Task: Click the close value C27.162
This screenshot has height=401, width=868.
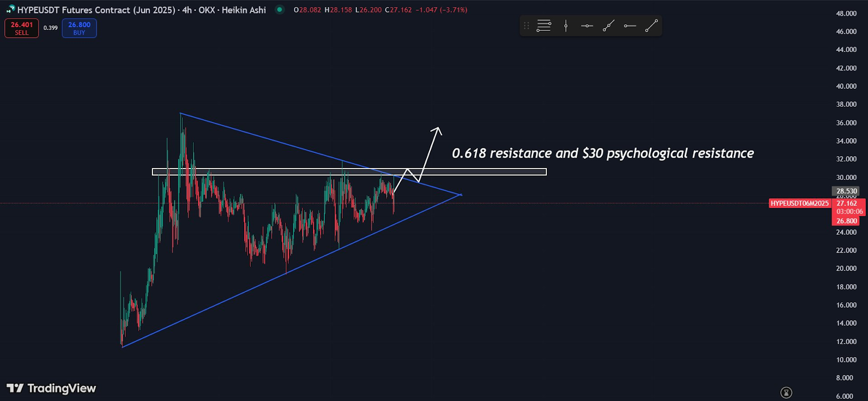Action: click(x=398, y=10)
